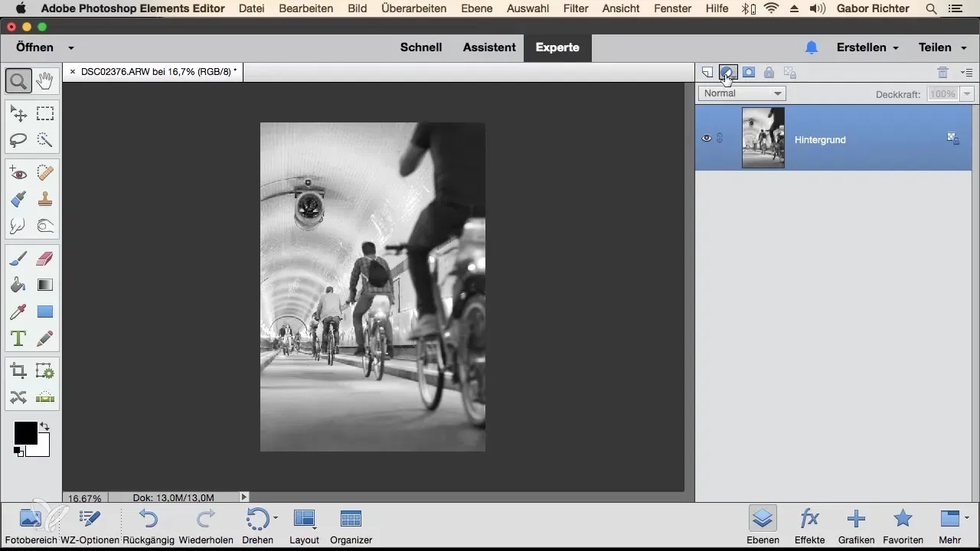Expand the Öffnen dropdown arrow
Screen dimensions: 980x551
click(71, 47)
